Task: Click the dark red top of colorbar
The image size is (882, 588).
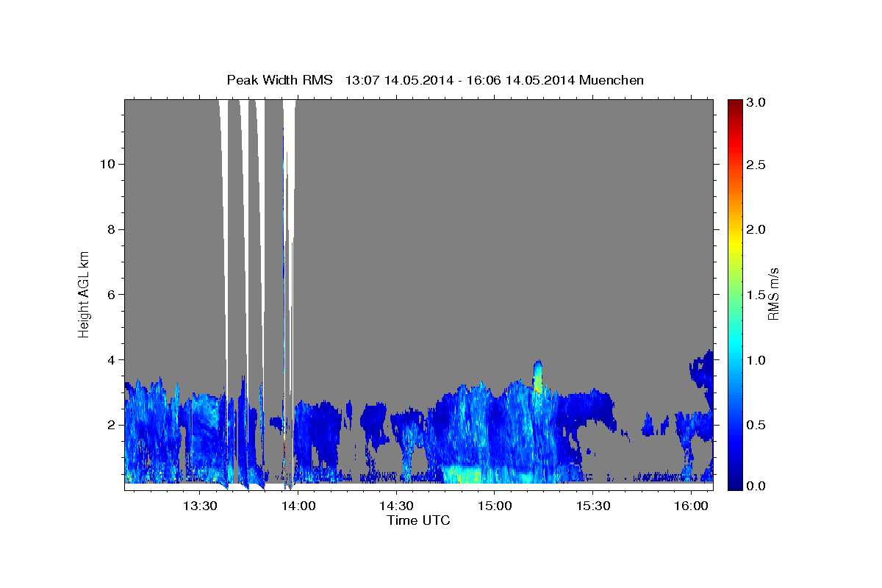Action: [735, 104]
